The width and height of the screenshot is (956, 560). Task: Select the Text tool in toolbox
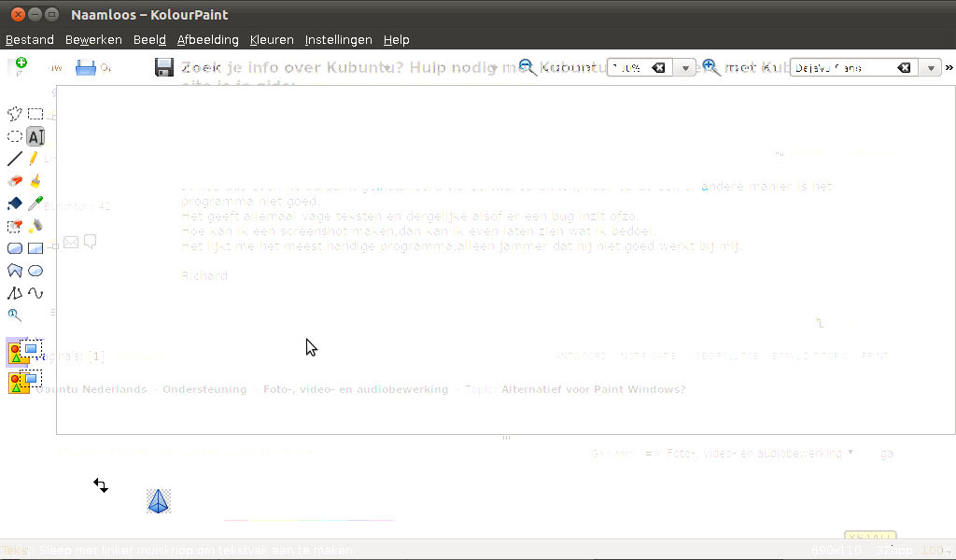[x=35, y=136]
